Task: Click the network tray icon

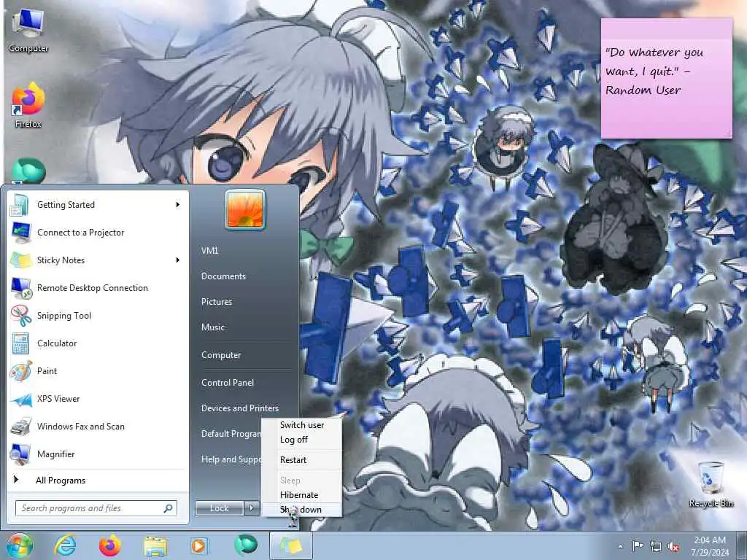Action: click(656, 546)
